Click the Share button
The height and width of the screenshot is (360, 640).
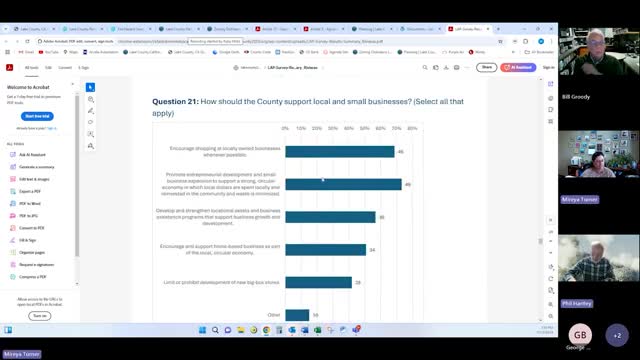click(x=487, y=67)
